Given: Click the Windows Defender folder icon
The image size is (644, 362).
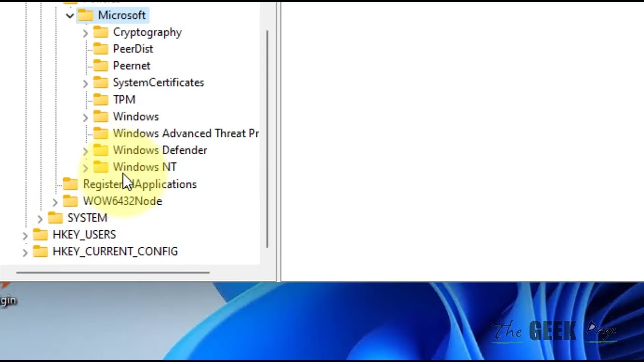Looking at the screenshot, I should [x=101, y=150].
